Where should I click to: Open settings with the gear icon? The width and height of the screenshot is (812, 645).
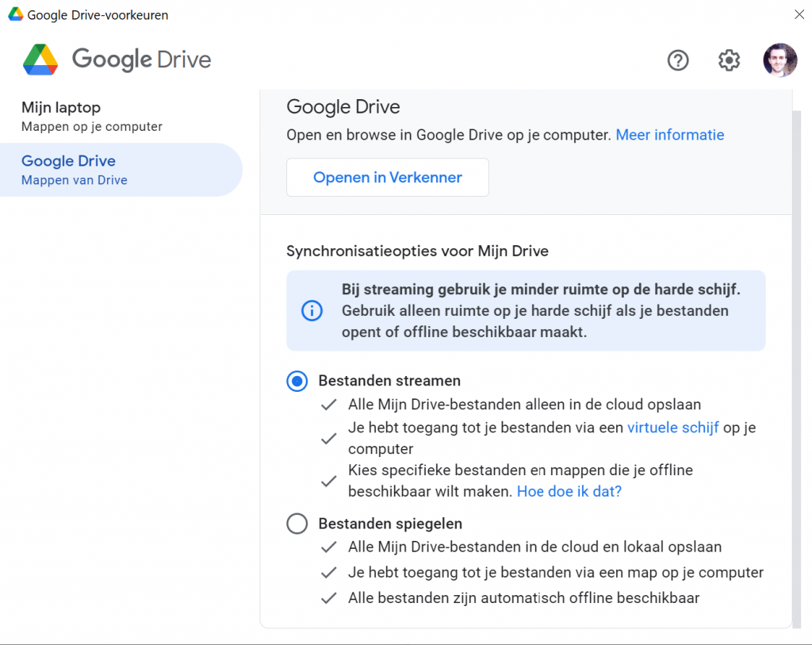point(729,60)
